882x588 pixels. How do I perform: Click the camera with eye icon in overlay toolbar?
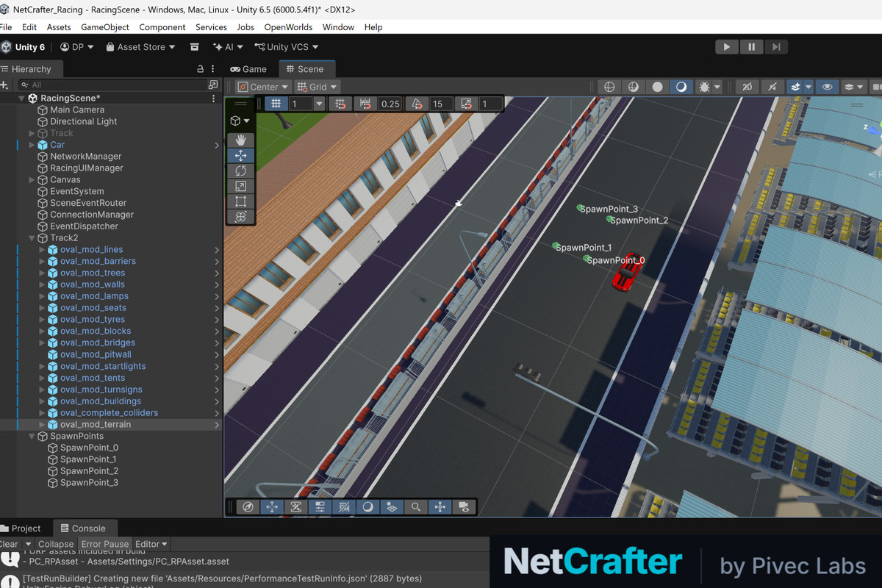[x=464, y=506]
